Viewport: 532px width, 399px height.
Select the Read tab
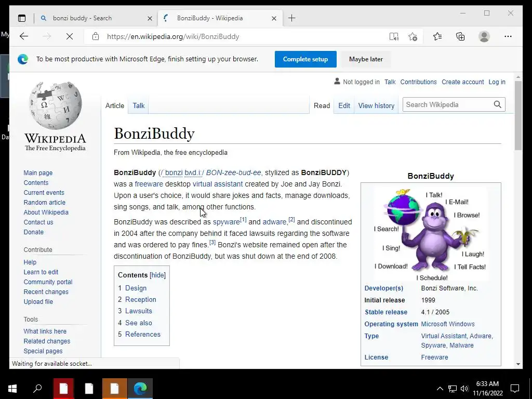(322, 105)
